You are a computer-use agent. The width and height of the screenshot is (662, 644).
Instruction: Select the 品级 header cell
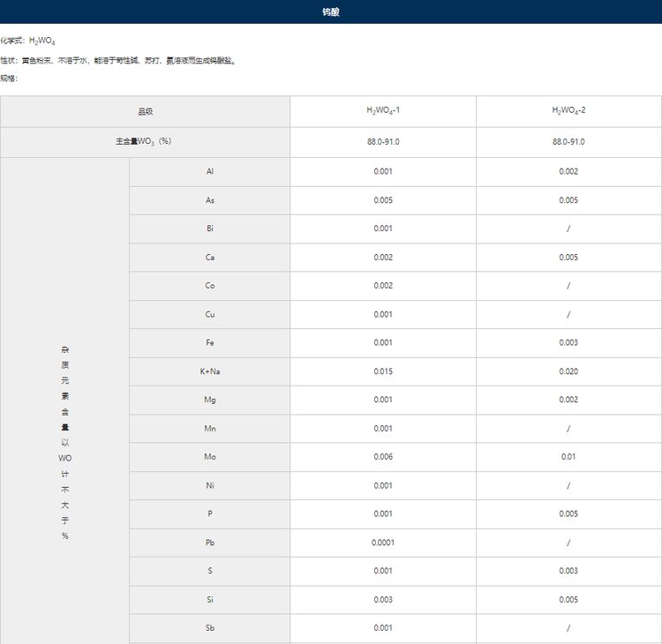(x=146, y=111)
